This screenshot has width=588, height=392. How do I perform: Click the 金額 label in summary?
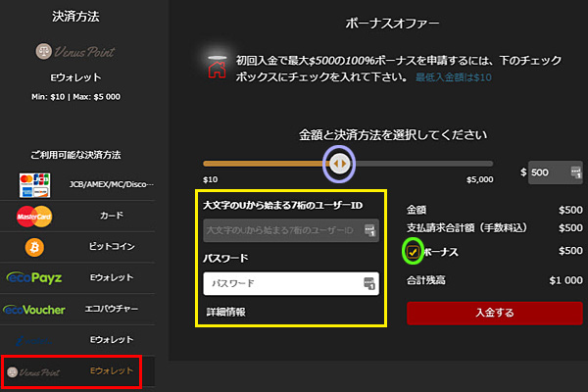point(416,210)
